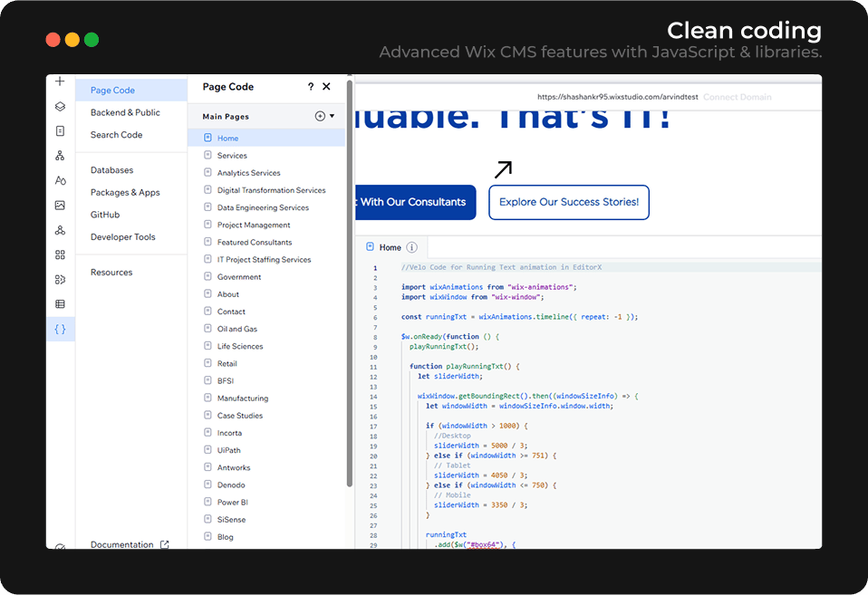The height and width of the screenshot is (595, 868).
Task: Select the Analytics Services page
Action: 266,173
